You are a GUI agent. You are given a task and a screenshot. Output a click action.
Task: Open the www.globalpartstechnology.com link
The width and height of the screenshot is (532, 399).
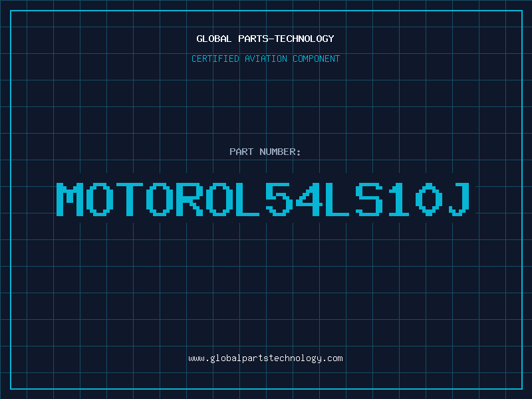point(265,358)
